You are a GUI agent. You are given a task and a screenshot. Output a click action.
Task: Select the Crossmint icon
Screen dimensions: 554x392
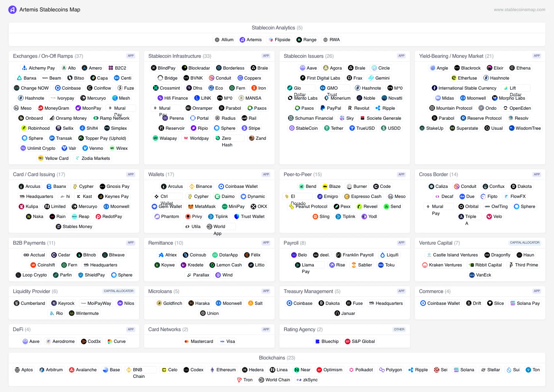[156, 88]
